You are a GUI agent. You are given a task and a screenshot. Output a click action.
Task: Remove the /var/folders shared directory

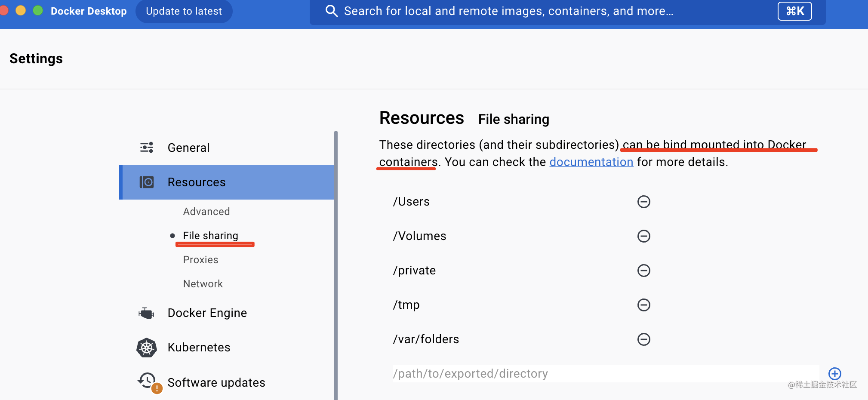point(643,339)
